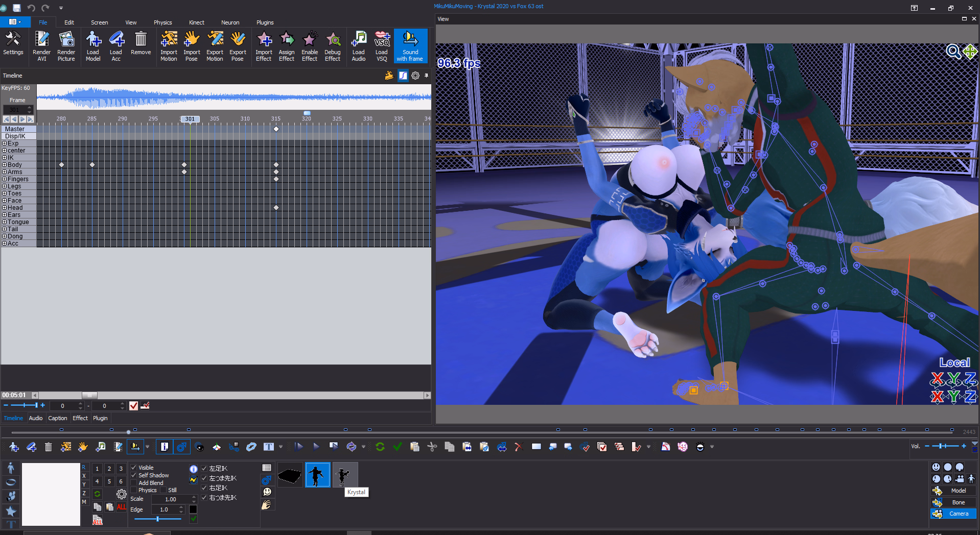Screen dimensions: 980x535
Task: Expand the Body track in timeline
Action: pyautogui.click(x=5, y=165)
